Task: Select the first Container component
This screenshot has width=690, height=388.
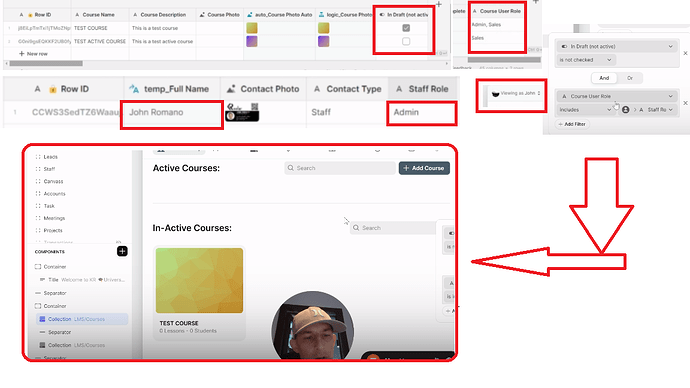Action: [55, 267]
